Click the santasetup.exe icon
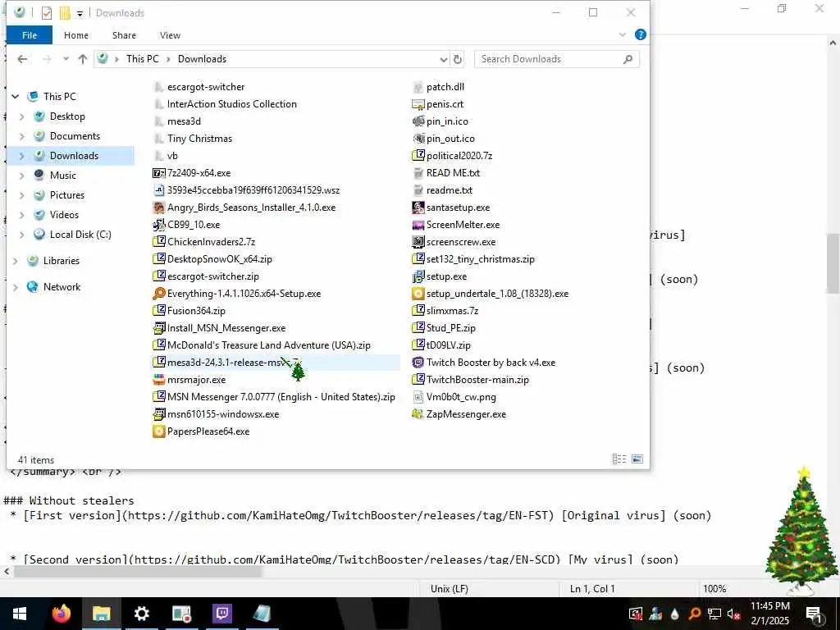This screenshot has height=630, width=840. click(418, 208)
